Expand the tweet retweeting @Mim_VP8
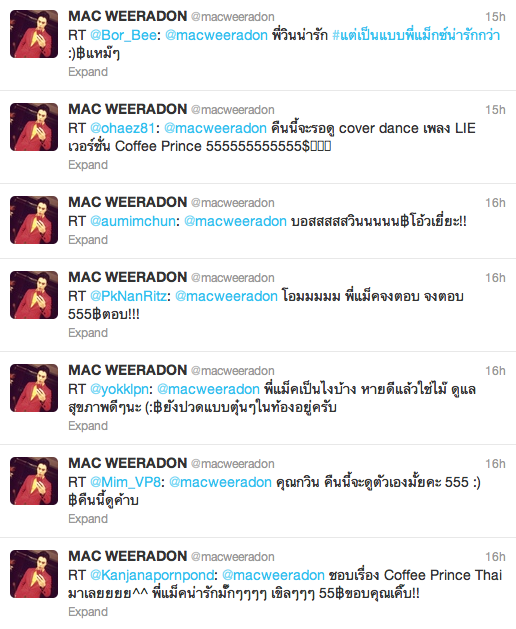This screenshot has width=516, height=629. [x=88, y=519]
